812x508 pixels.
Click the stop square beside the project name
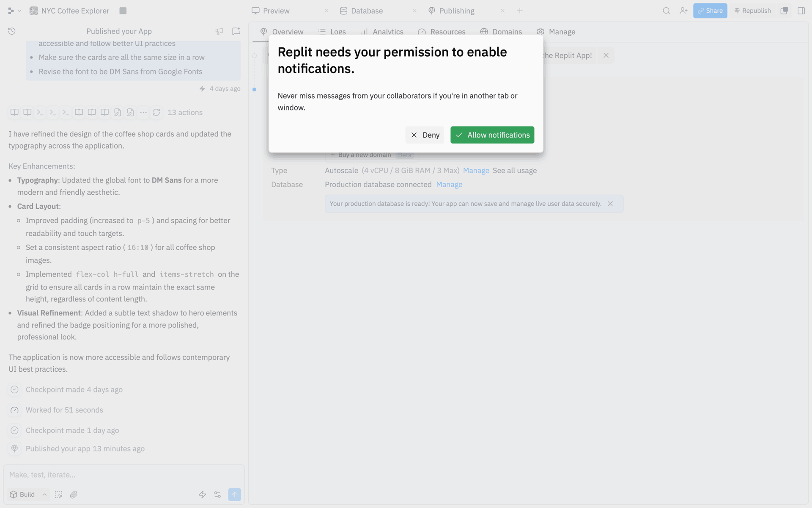point(123,11)
